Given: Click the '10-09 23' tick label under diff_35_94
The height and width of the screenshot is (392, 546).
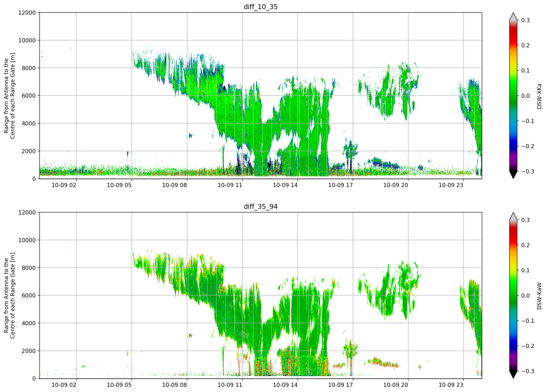Looking at the screenshot, I should (x=451, y=385).
